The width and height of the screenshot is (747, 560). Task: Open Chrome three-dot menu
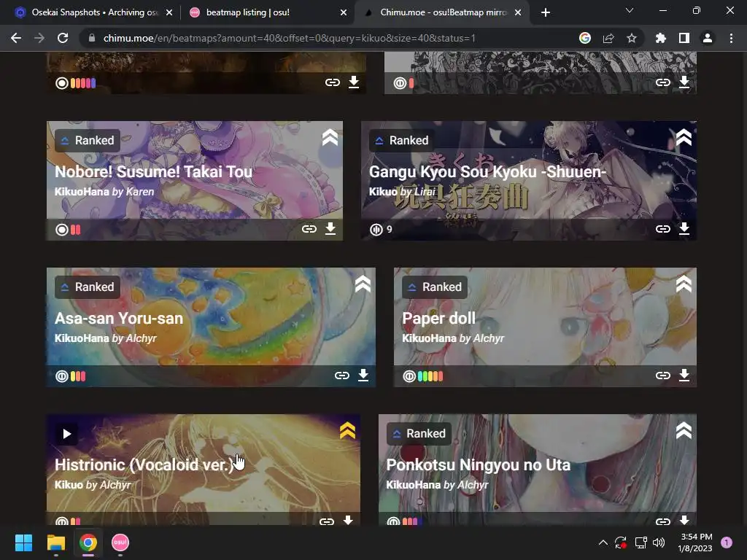click(731, 38)
